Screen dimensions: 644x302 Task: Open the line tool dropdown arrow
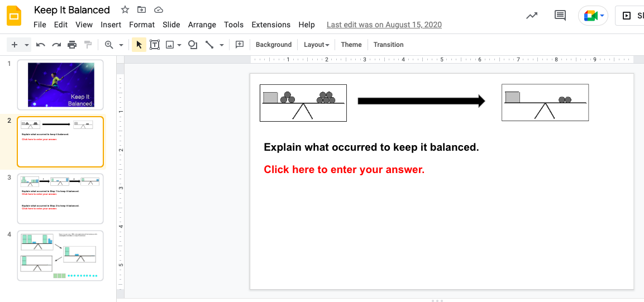tap(222, 45)
